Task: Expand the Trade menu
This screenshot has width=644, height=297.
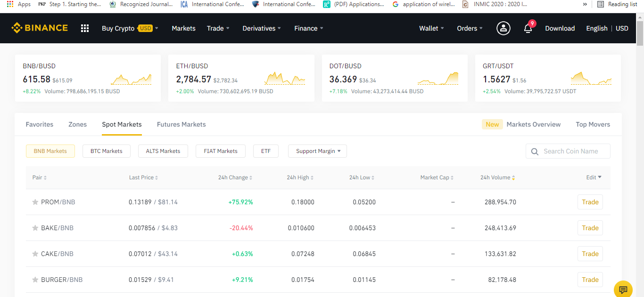Action: 218,28
